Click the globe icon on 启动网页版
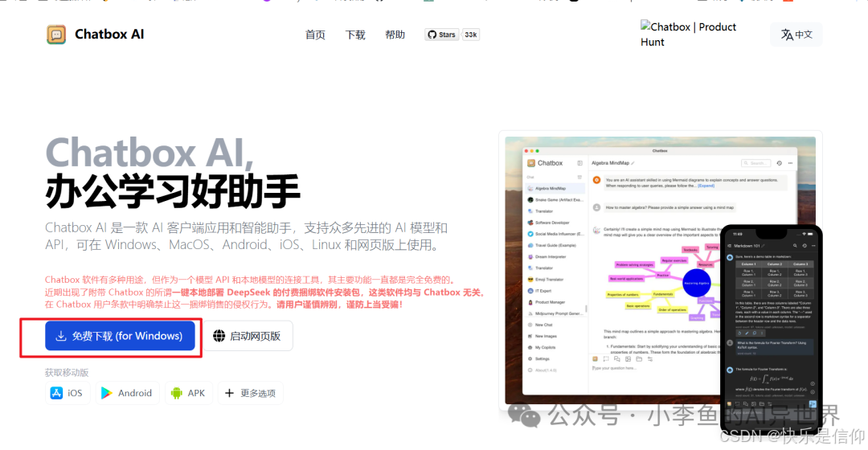 (219, 336)
